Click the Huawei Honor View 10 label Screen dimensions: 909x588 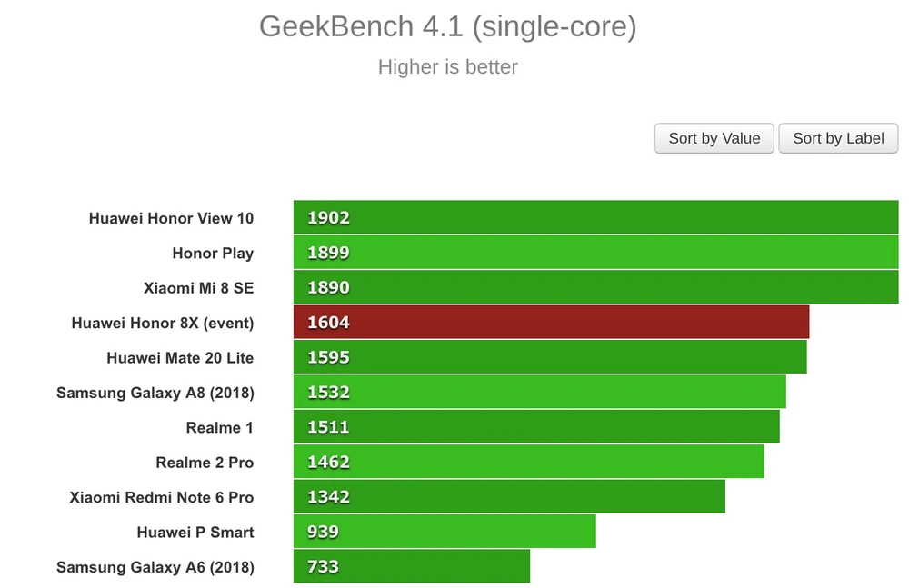pos(171,218)
